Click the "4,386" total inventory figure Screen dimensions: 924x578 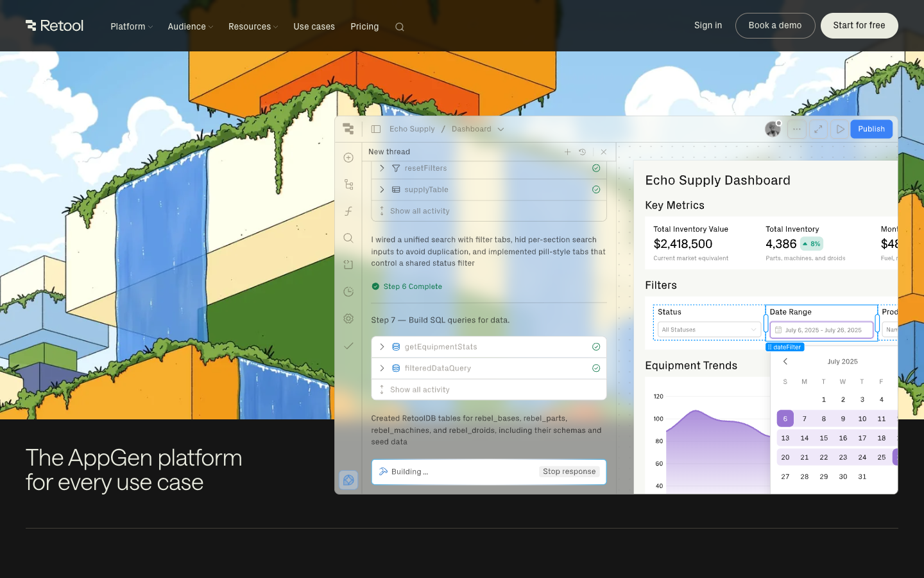[781, 244]
